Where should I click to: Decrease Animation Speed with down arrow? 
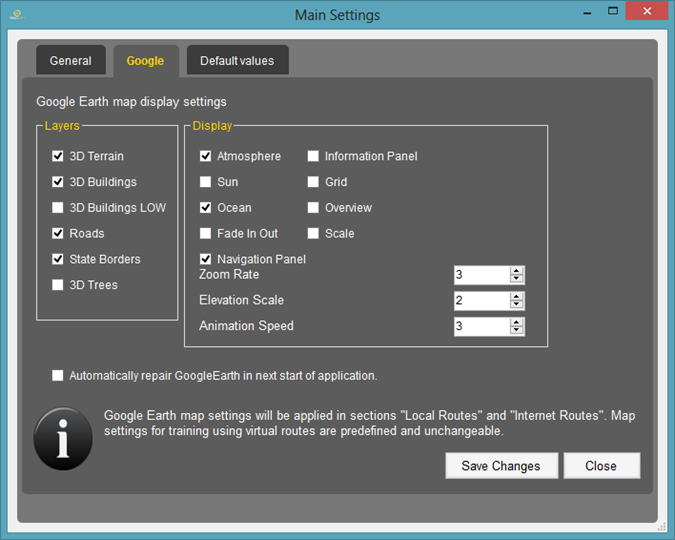tap(517, 330)
